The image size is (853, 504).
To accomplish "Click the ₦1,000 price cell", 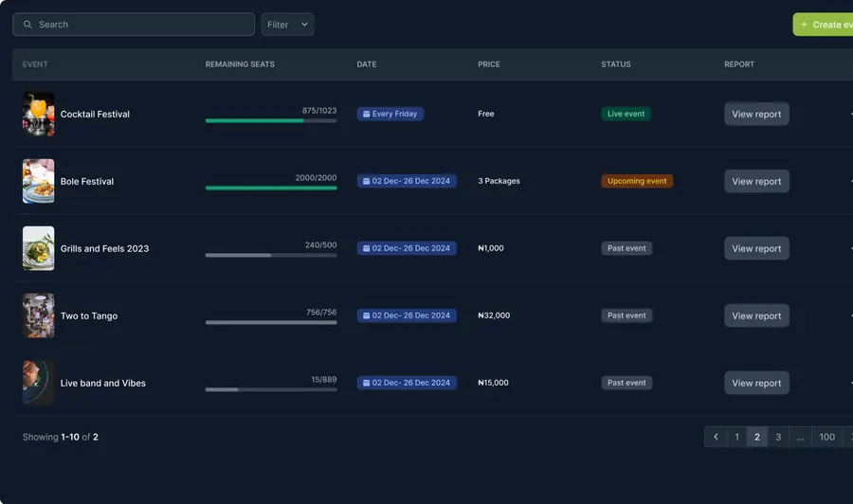I will pyautogui.click(x=491, y=248).
